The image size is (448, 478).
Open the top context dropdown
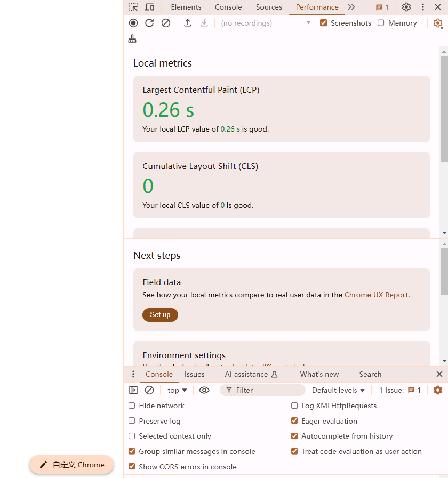[177, 390]
